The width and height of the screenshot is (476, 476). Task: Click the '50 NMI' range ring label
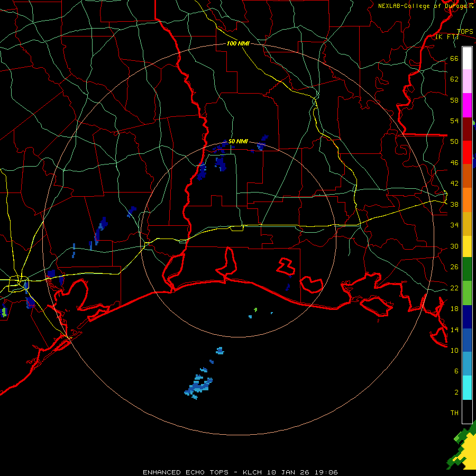point(238,141)
